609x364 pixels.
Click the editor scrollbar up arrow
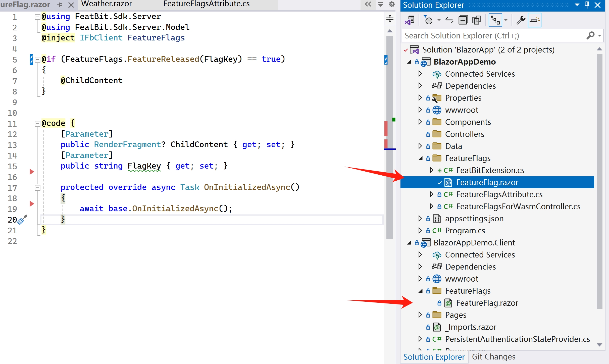pos(390,31)
